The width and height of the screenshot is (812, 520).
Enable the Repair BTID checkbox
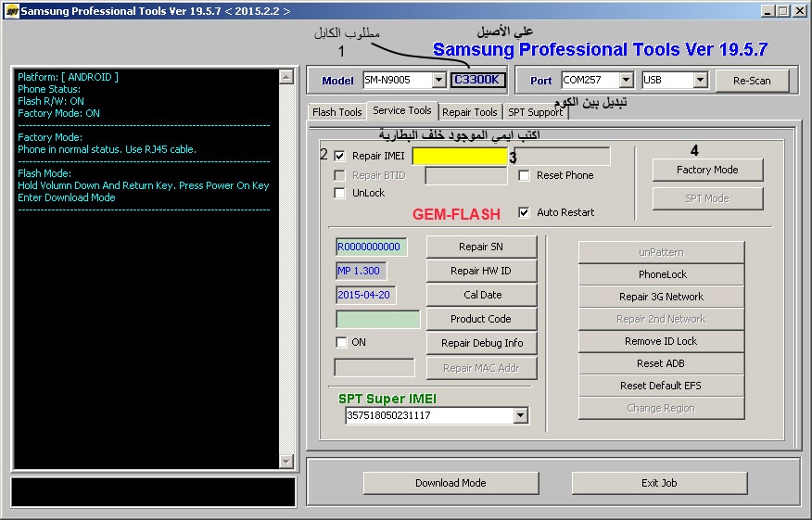pos(339,175)
